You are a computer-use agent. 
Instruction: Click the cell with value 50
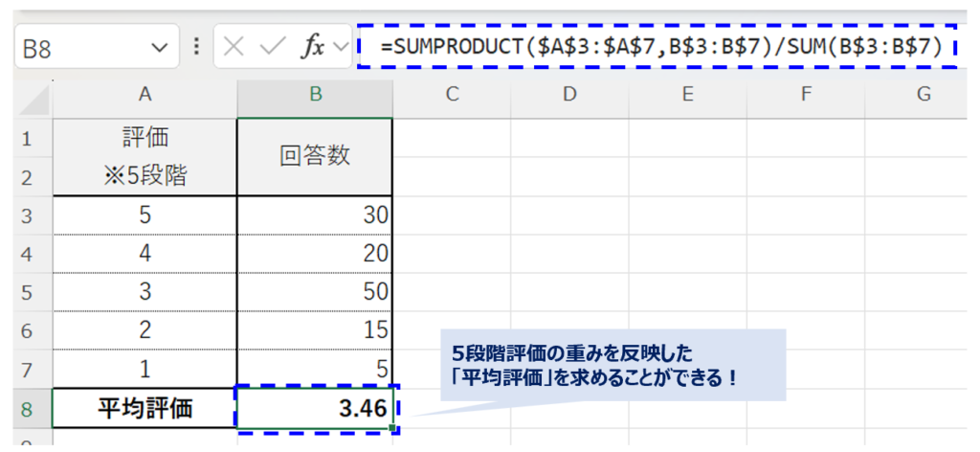(316, 292)
